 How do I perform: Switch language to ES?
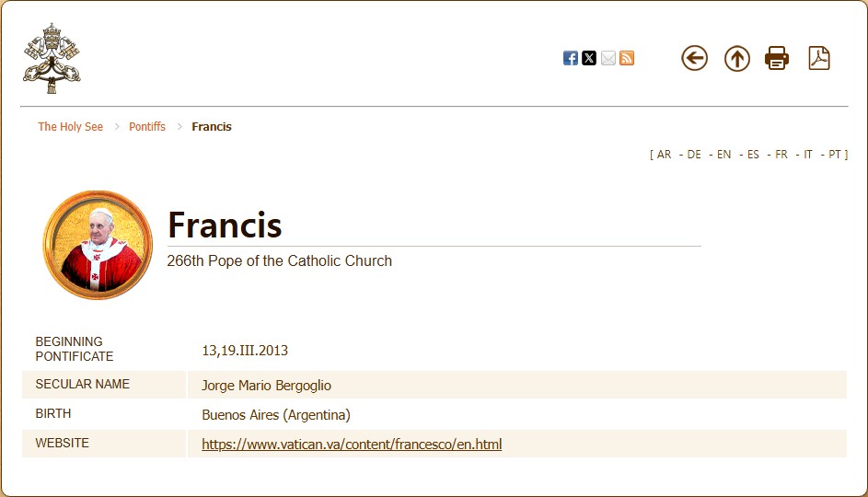pos(753,155)
